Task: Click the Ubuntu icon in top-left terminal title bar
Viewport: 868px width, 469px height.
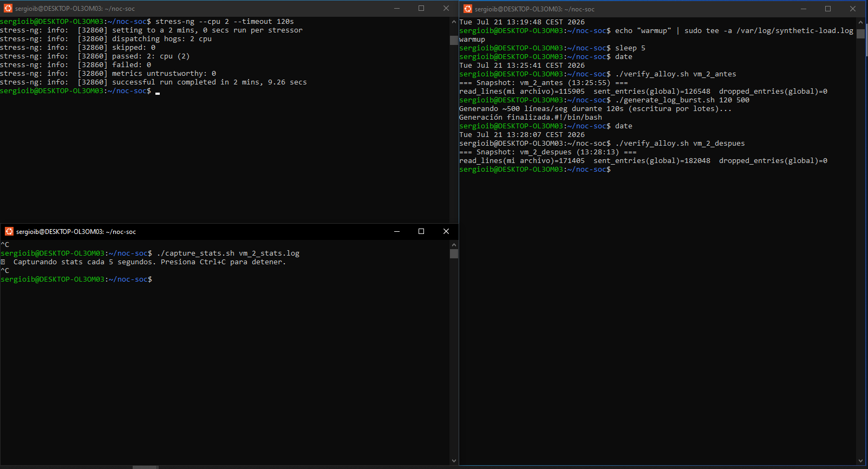Action: (8, 8)
